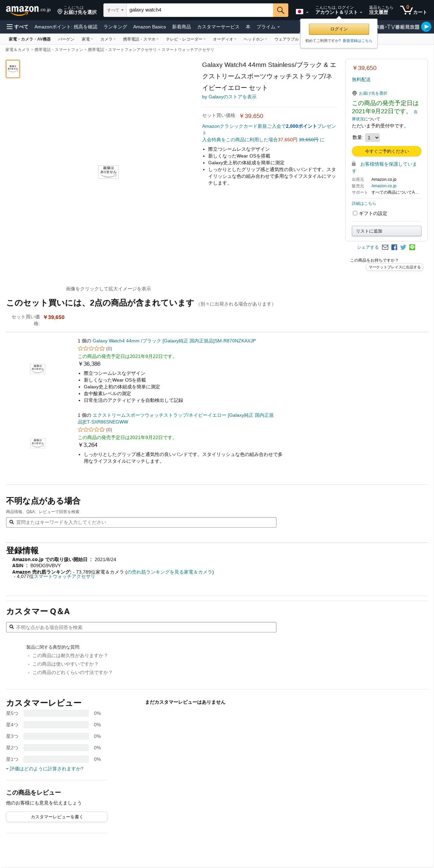Click the Galaxy Watch4 bundle item image
Screen dimensions: 434x868
[x=38, y=369]
